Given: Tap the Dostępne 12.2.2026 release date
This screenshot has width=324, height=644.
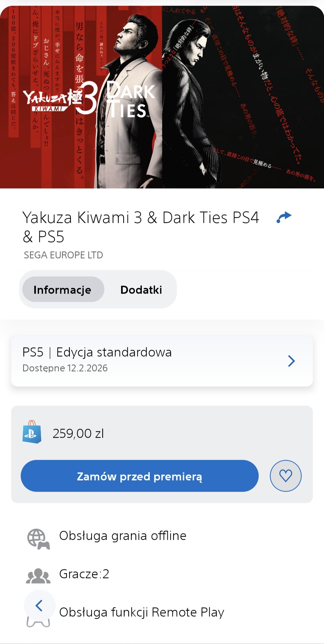Looking at the screenshot, I should (x=65, y=368).
